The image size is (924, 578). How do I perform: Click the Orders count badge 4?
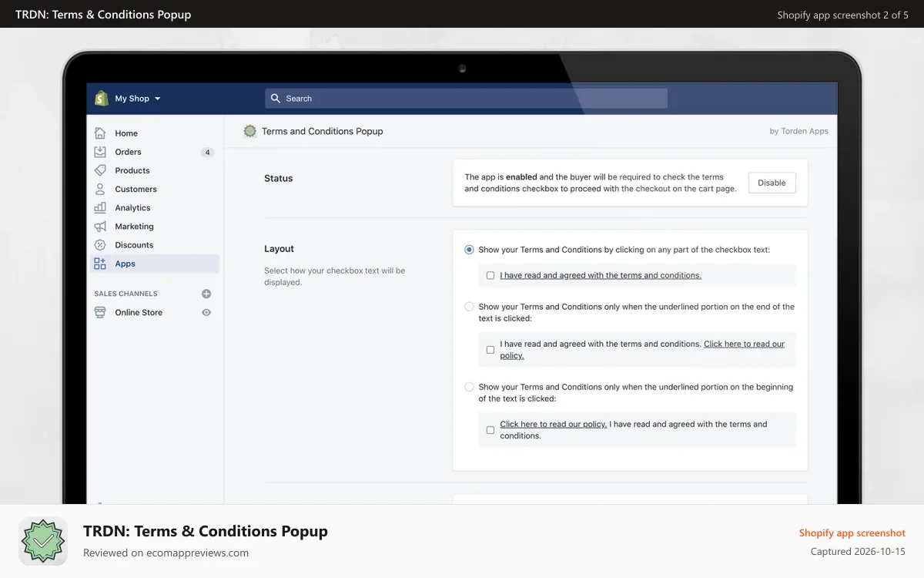[x=207, y=153]
